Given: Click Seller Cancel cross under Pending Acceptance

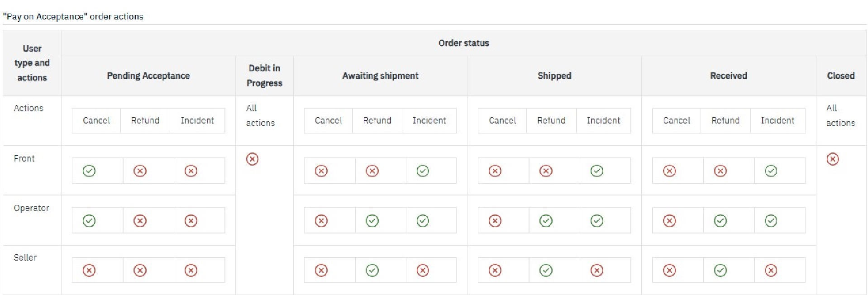Looking at the screenshot, I should pos(89,270).
